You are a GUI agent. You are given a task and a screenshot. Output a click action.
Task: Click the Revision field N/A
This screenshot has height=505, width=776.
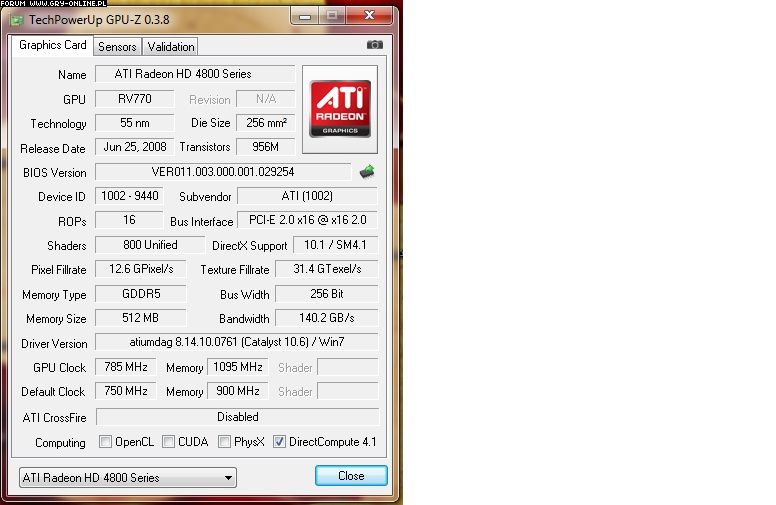[x=266, y=99]
